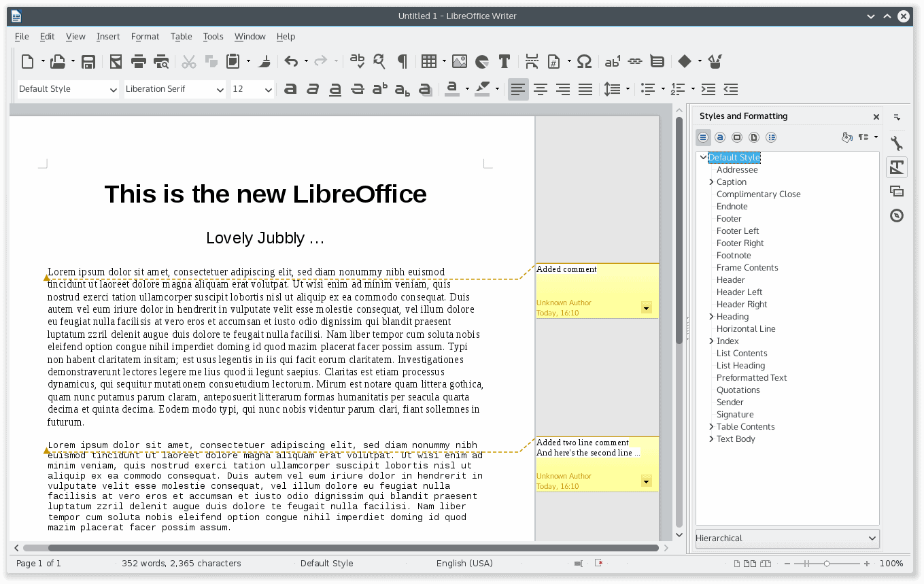
Task: Expand the Caption style tree node
Action: 711,182
